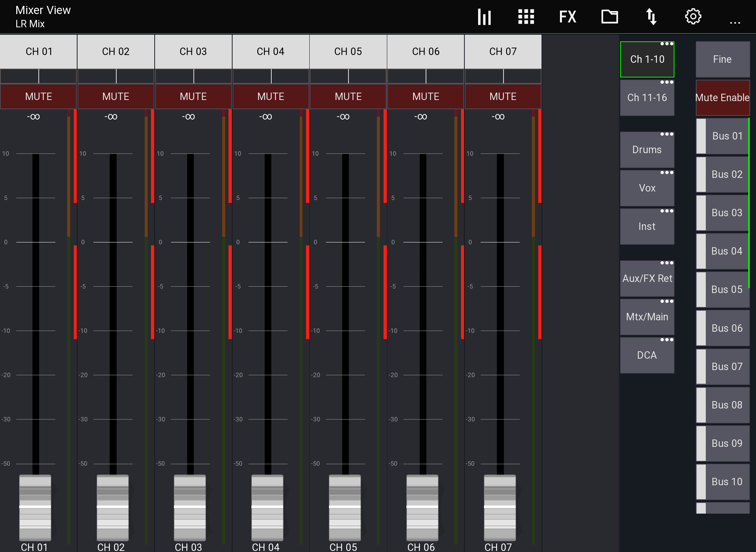Enable Fine fader mode

[722, 59]
